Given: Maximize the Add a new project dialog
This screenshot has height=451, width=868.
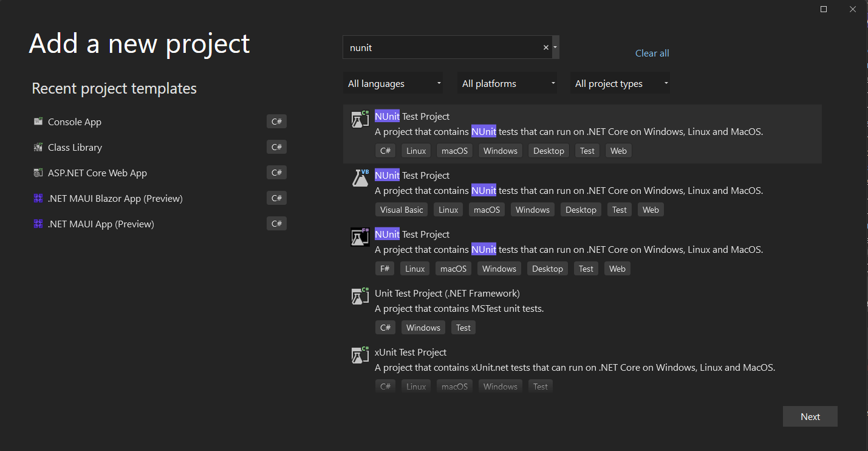Looking at the screenshot, I should coord(824,9).
